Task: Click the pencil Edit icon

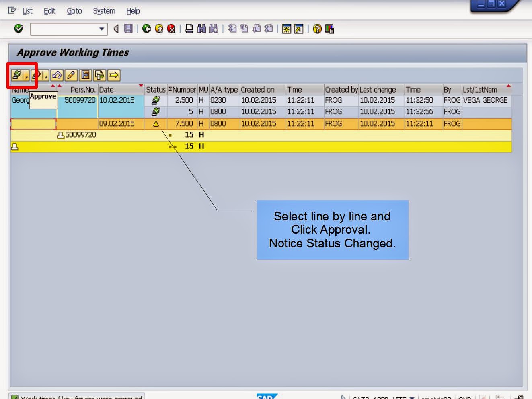Action: [x=71, y=75]
